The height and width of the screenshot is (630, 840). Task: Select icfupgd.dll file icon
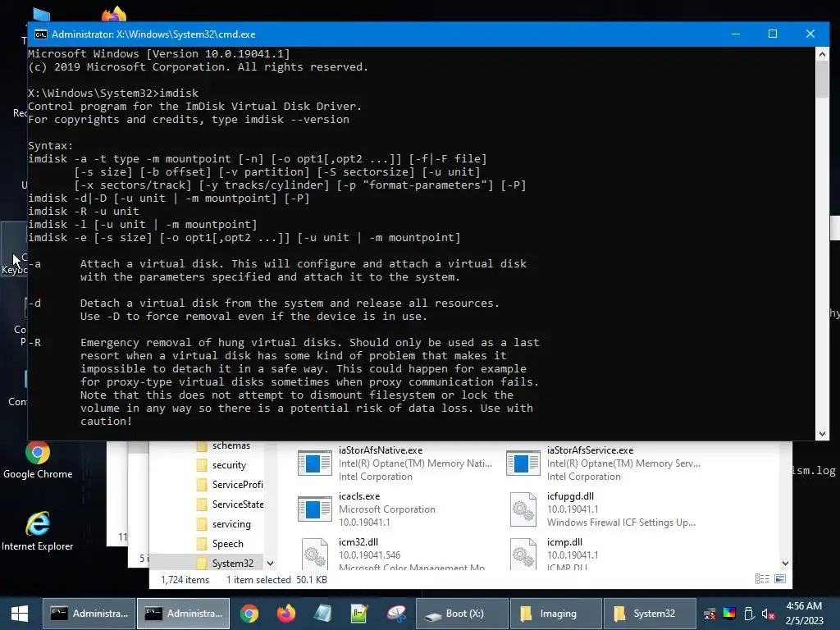point(523,509)
